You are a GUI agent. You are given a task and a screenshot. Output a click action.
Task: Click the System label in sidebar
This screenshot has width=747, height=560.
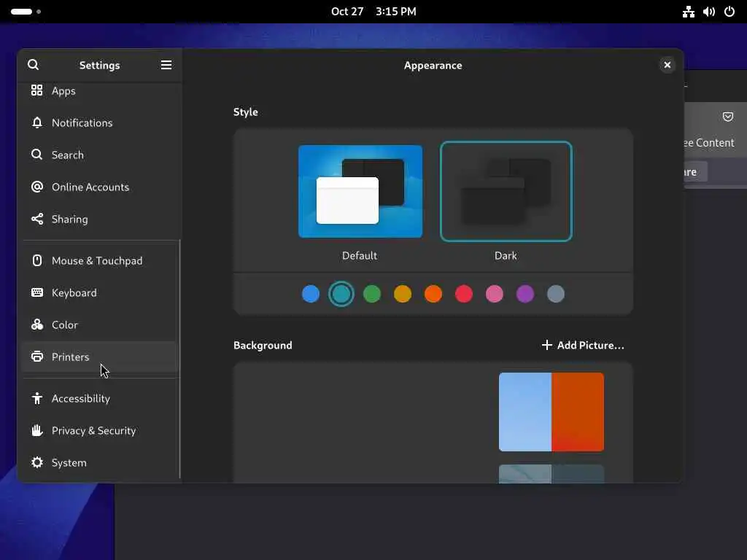tap(69, 463)
